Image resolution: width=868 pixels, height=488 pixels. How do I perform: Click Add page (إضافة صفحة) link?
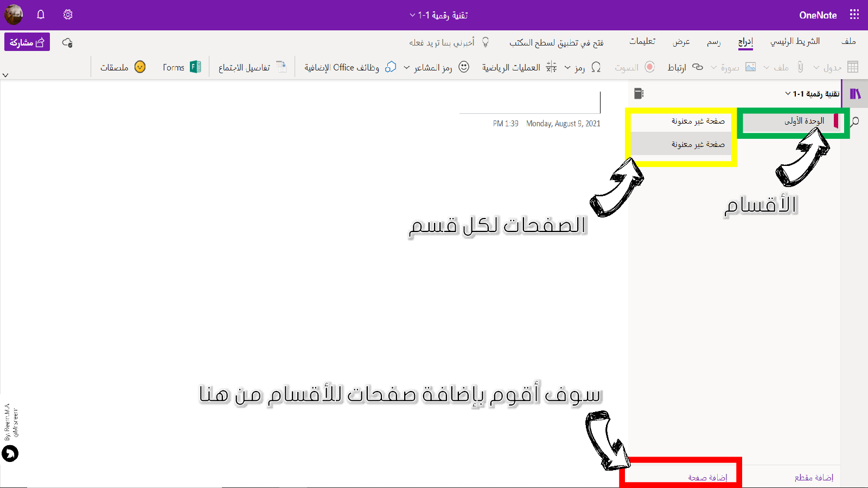click(x=707, y=477)
